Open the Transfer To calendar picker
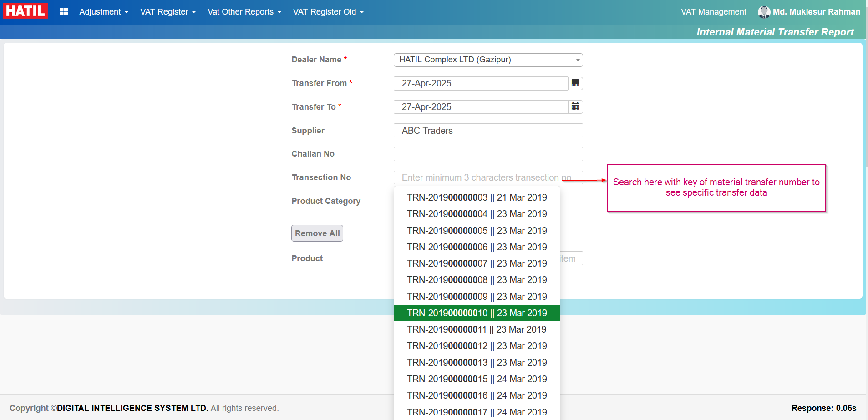Image resolution: width=868 pixels, height=420 pixels. click(575, 107)
